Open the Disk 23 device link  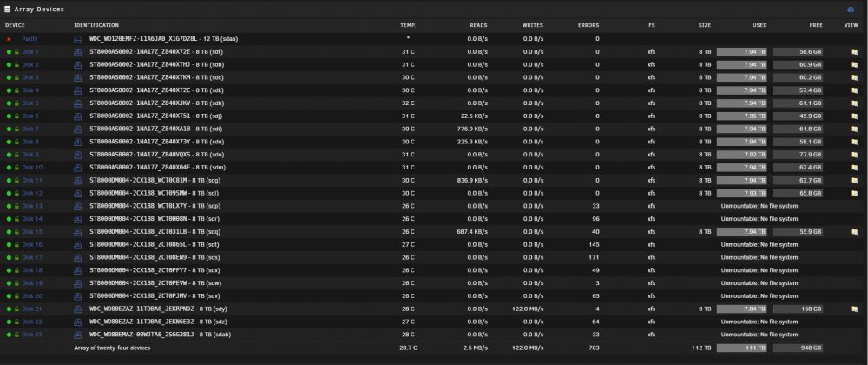coord(32,335)
